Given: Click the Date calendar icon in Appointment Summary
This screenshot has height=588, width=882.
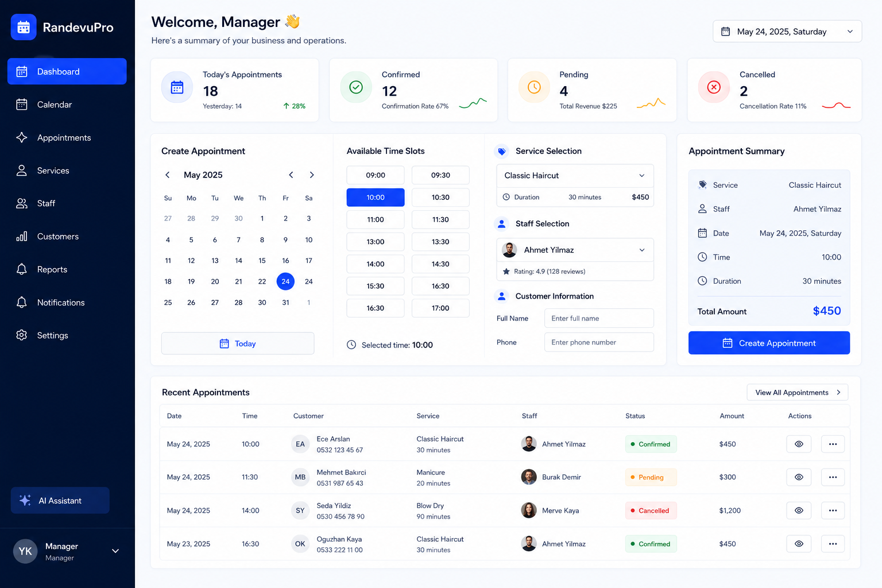Looking at the screenshot, I should tap(702, 233).
